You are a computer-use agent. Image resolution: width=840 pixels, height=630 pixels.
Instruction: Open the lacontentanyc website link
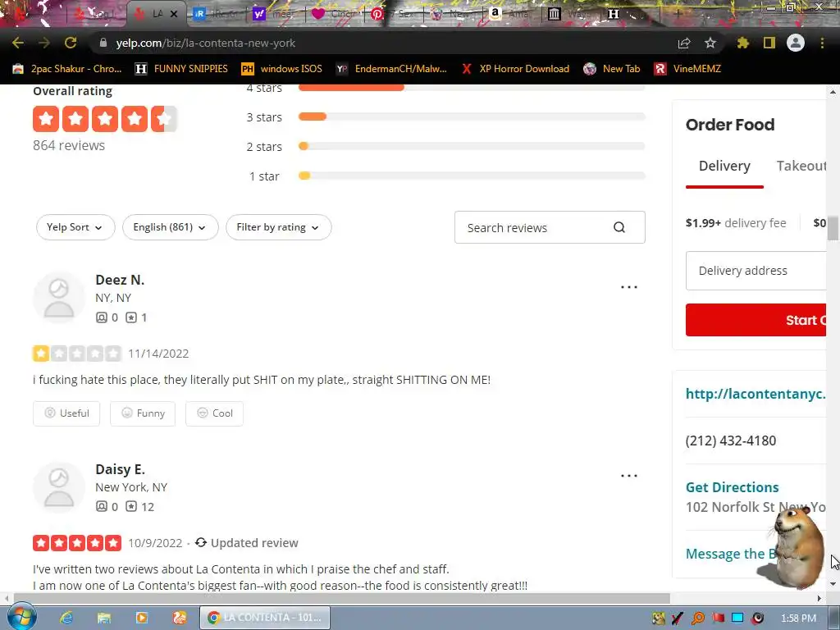tap(756, 394)
